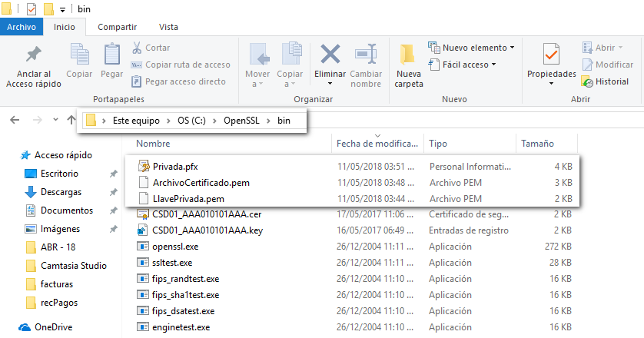This screenshot has width=644, height=338.
Task: Select openssl.exe in file list
Action: click(x=175, y=247)
